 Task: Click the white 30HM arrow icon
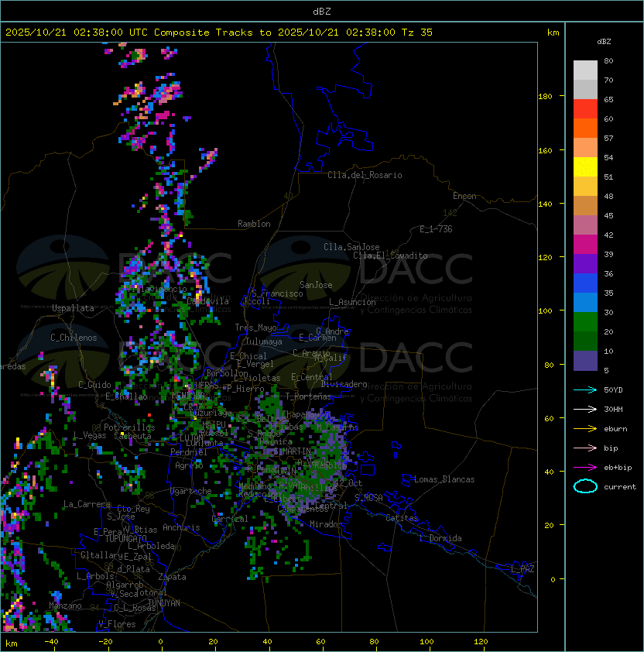585,409
